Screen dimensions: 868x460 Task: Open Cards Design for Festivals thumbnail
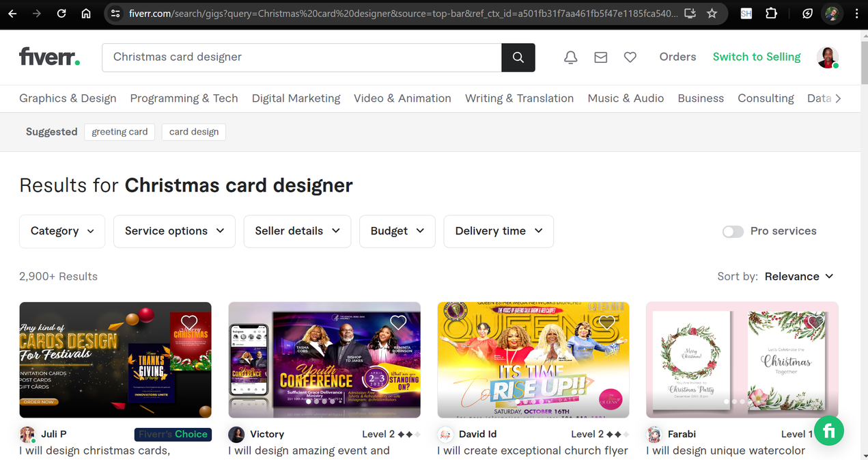[115, 360]
